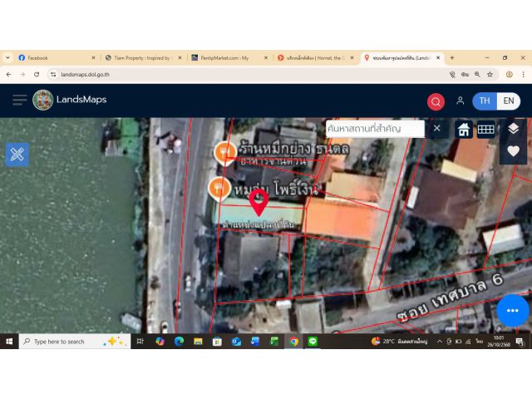Click the red parcel location pin
Image resolution: width=532 pixels, height=399 pixels.
coord(259,203)
